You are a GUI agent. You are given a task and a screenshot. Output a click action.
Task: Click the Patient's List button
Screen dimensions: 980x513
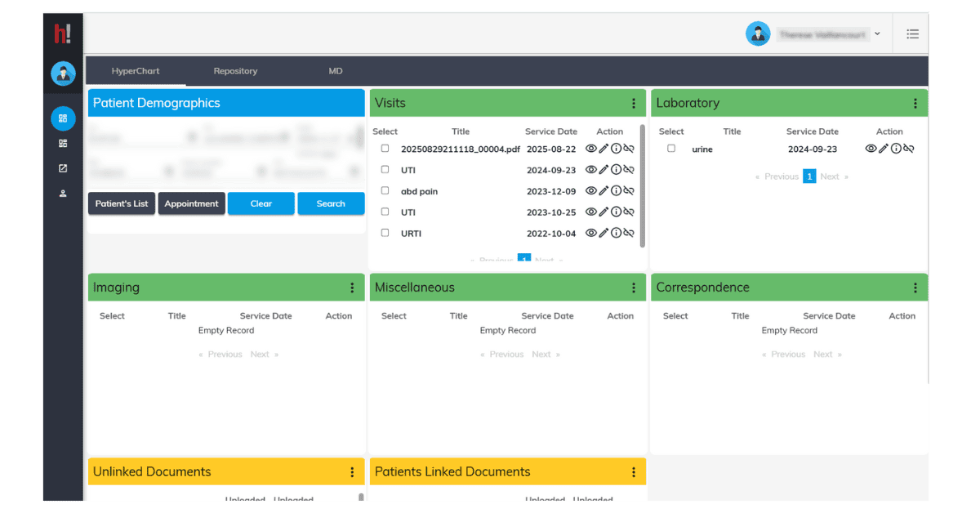pos(122,203)
